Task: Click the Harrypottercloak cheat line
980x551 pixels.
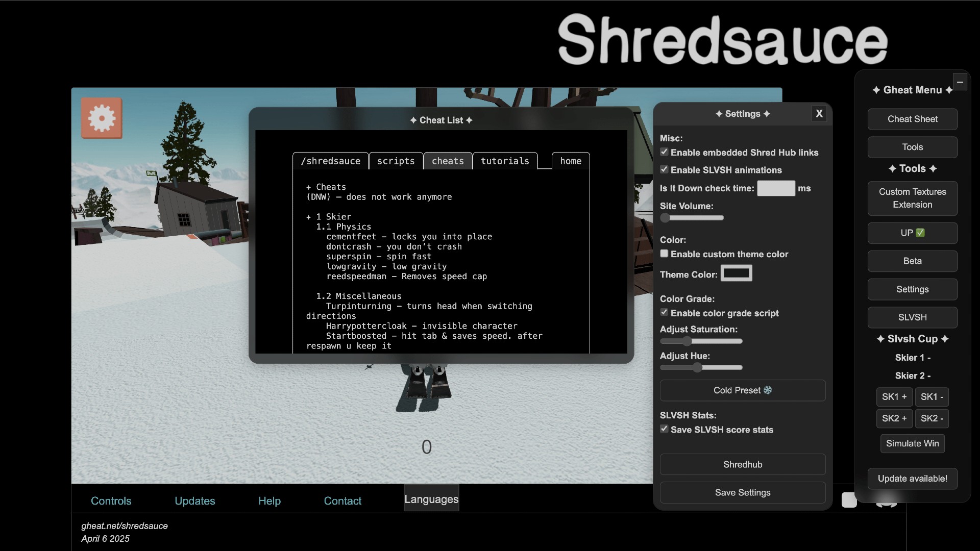Action: [x=422, y=326]
